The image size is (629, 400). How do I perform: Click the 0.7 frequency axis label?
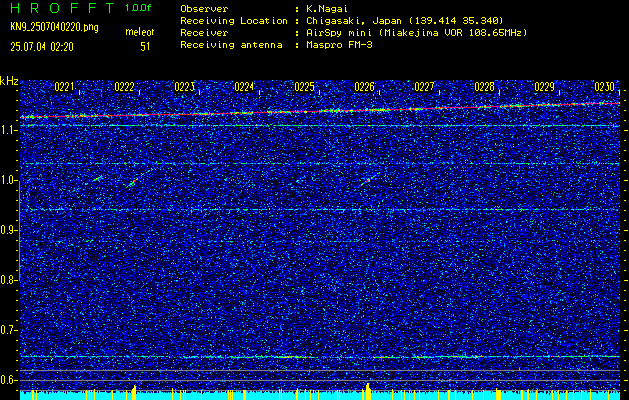(8, 330)
